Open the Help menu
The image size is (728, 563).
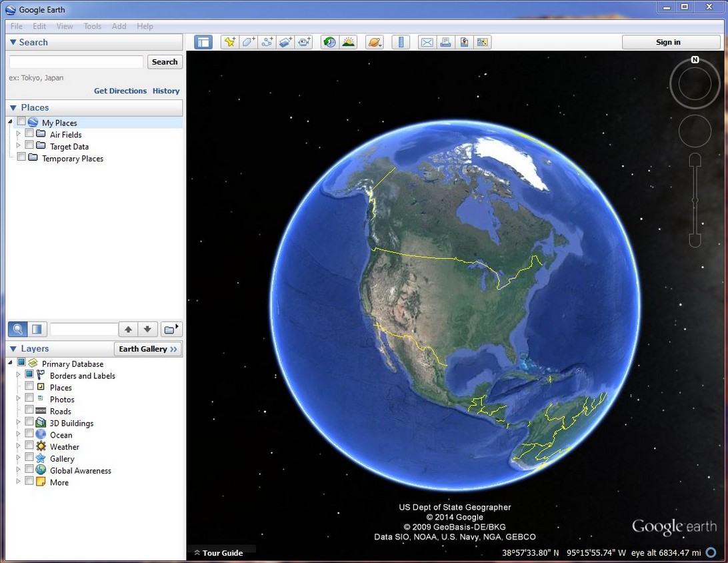(x=145, y=26)
